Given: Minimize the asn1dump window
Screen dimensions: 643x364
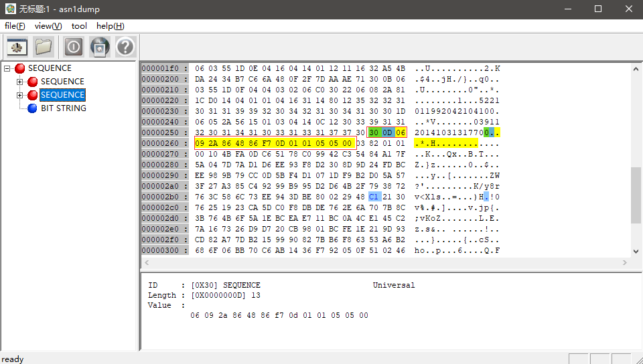Looking at the screenshot, I should (x=567, y=9).
